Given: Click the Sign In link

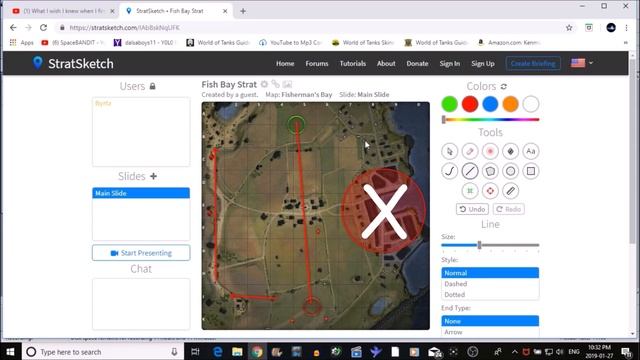Looking at the screenshot, I should (450, 63).
